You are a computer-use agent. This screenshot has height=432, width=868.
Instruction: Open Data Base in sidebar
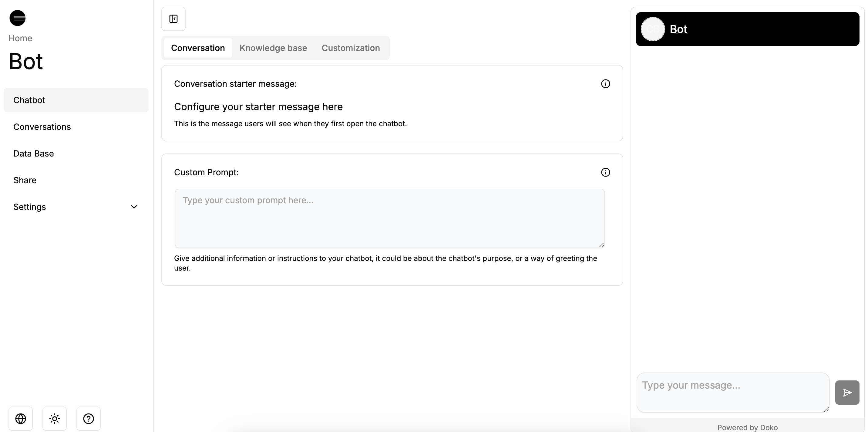pyautogui.click(x=34, y=153)
